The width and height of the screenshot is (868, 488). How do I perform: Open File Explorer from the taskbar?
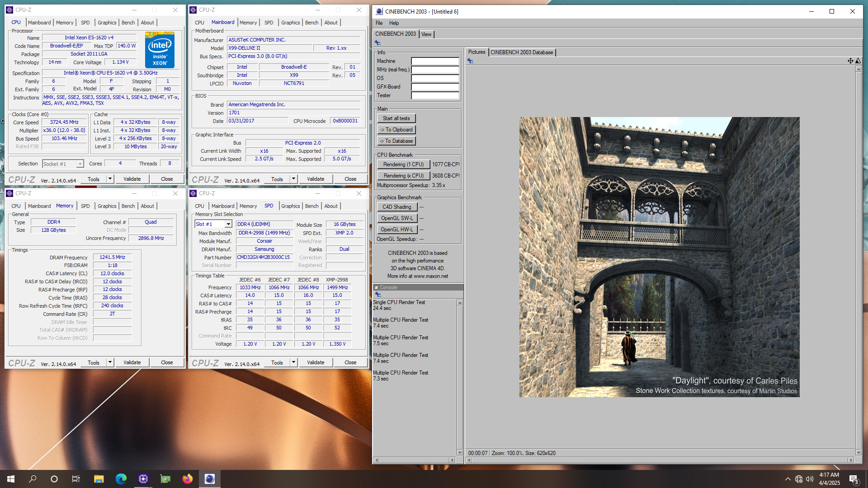[99, 479]
